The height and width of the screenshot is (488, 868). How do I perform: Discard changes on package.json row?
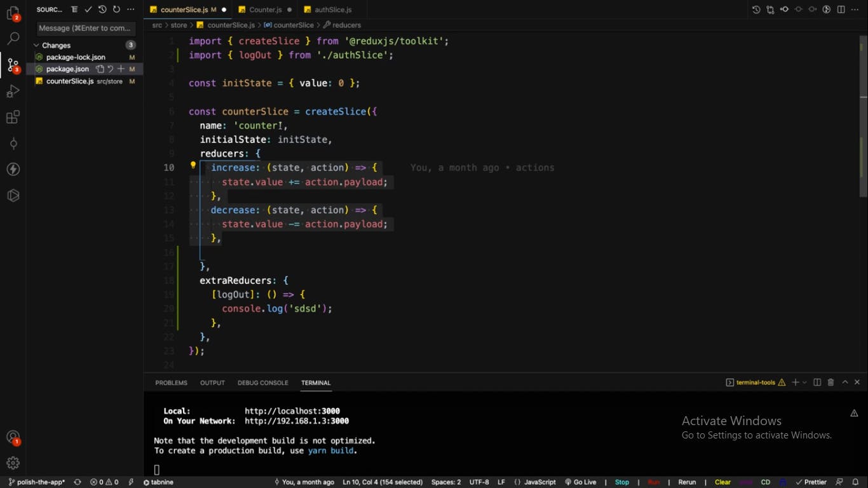coord(110,69)
